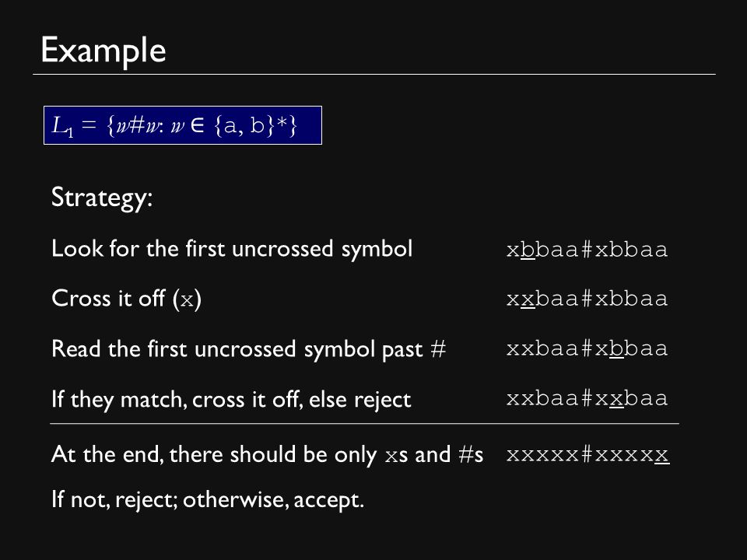Click the horizontal line under the title
747x560 pixels.
[374, 75]
